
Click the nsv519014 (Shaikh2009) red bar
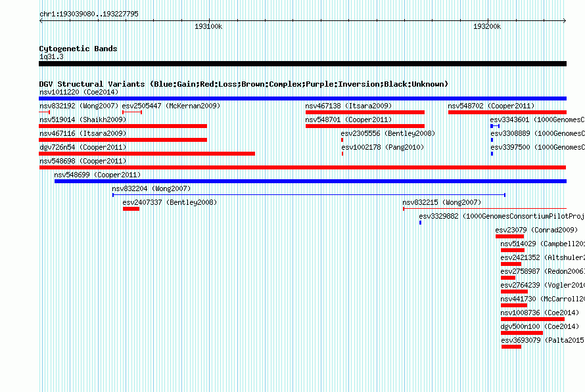(x=123, y=126)
